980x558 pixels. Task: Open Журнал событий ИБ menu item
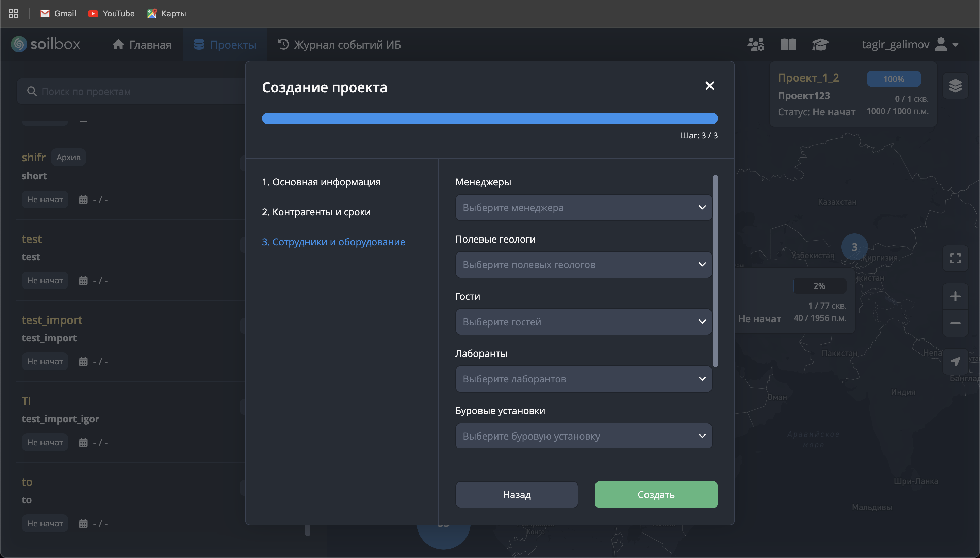point(339,45)
